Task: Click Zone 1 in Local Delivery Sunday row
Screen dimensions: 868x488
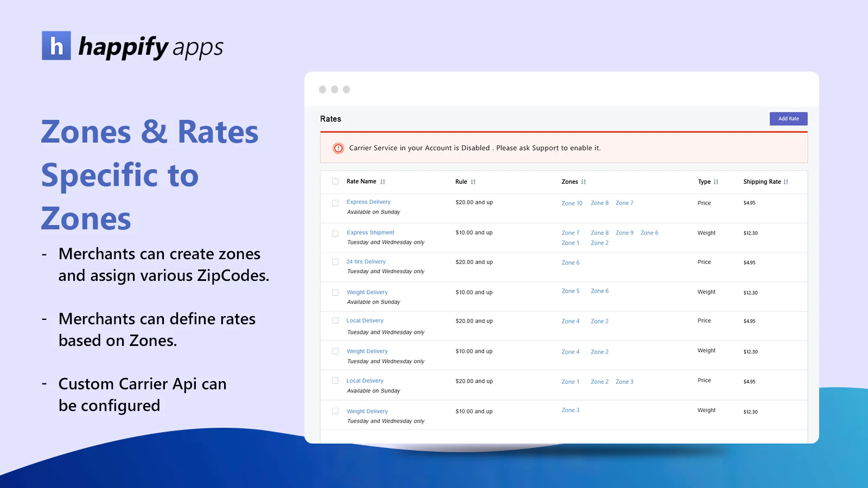Action: click(x=570, y=382)
